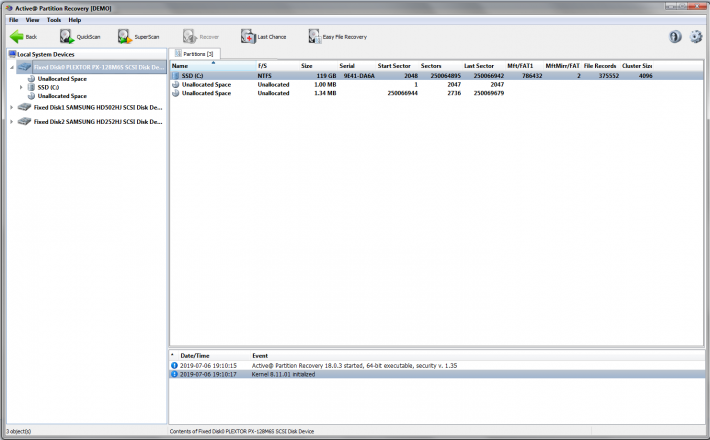Click first Unallocated Space icon in tree
710x440 pixels.
click(31, 78)
